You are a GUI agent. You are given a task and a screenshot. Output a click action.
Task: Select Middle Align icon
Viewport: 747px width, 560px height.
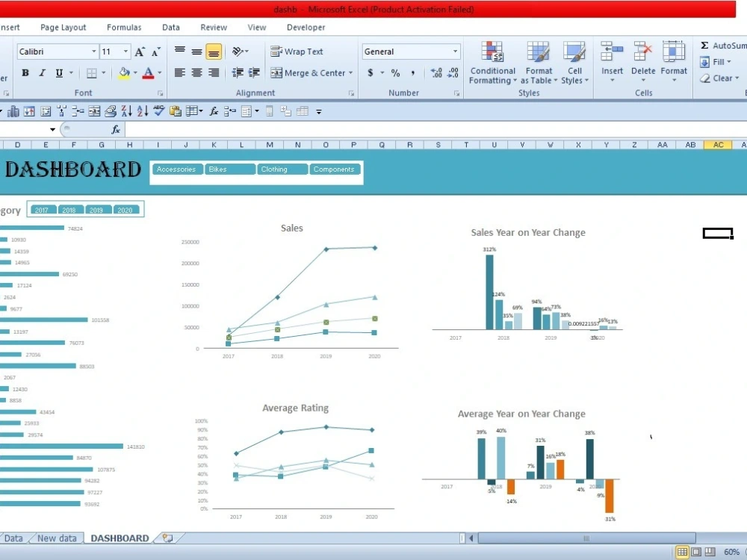196,52
